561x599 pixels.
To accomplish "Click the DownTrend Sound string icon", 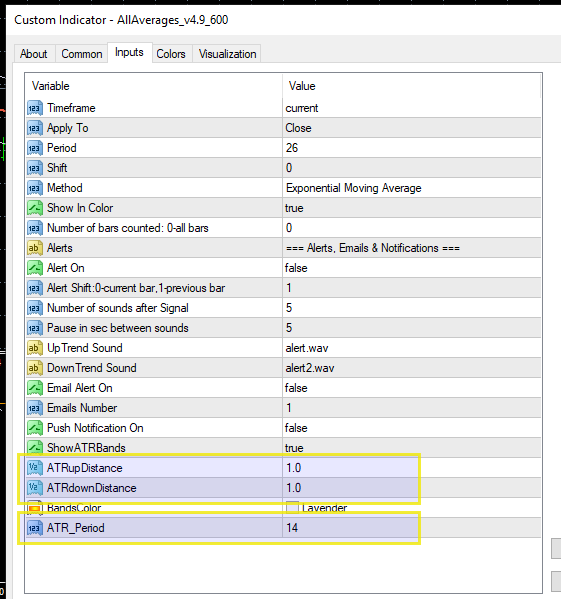I will click(35, 368).
